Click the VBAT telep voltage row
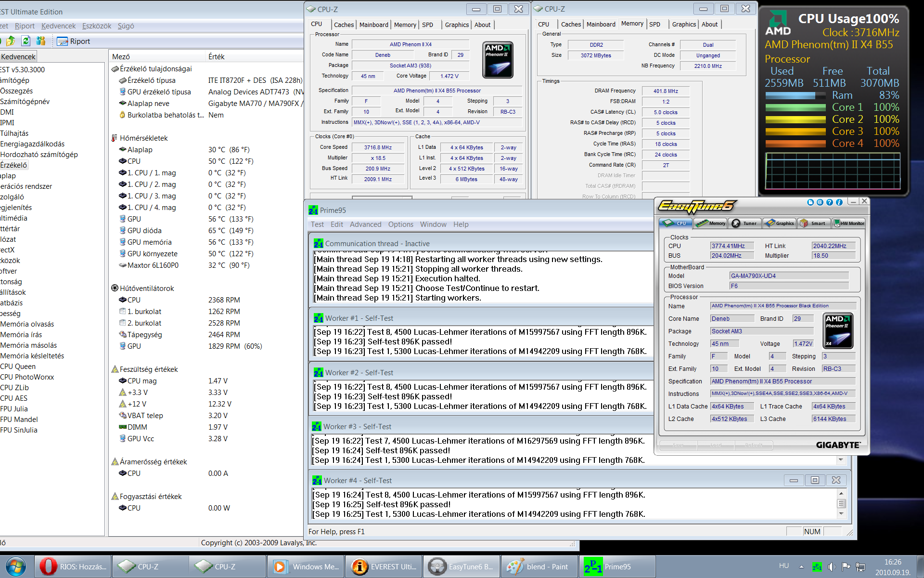 [206, 416]
